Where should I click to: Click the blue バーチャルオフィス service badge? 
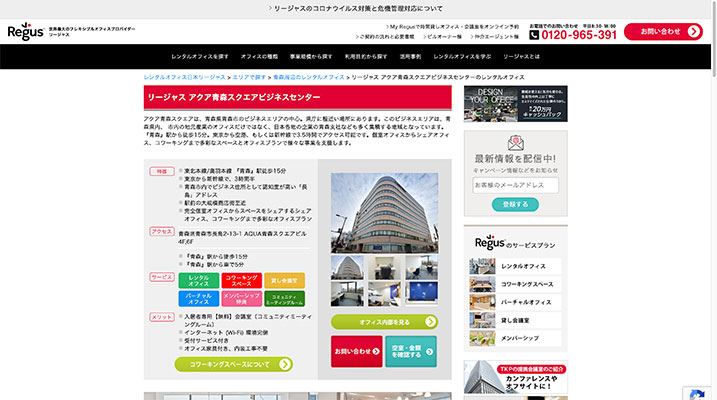coord(198,299)
